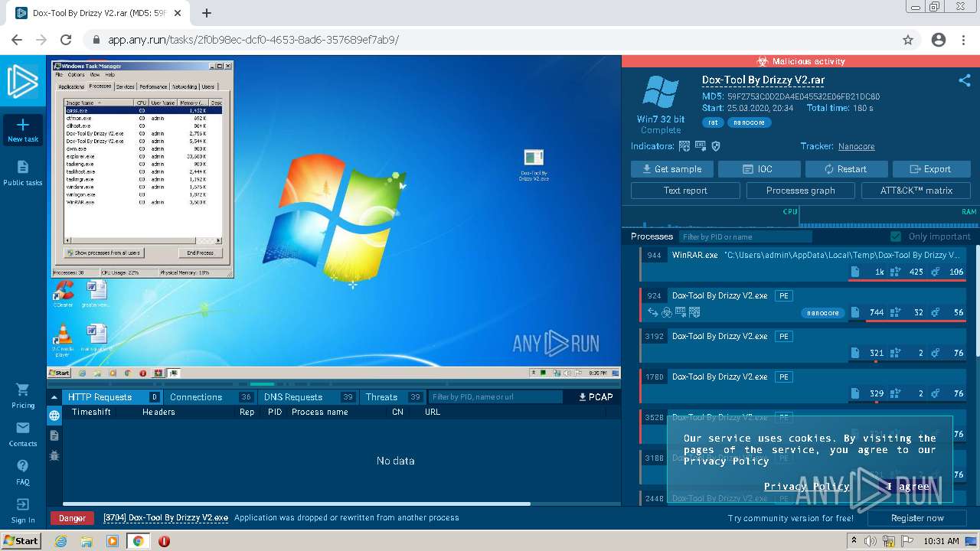Bookmark this page with star icon

[x=908, y=40]
